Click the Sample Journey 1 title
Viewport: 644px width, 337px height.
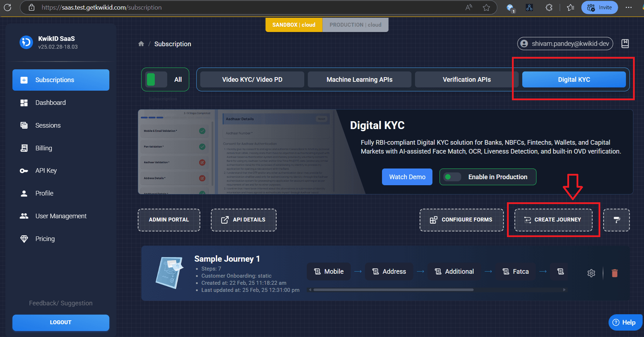click(227, 259)
